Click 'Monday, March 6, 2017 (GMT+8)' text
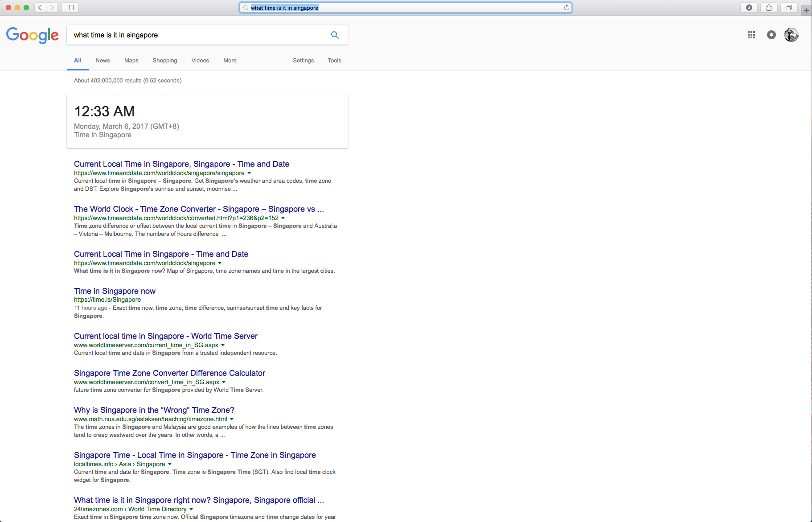Viewport: 812px width, 522px height. pyautogui.click(x=127, y=127)
